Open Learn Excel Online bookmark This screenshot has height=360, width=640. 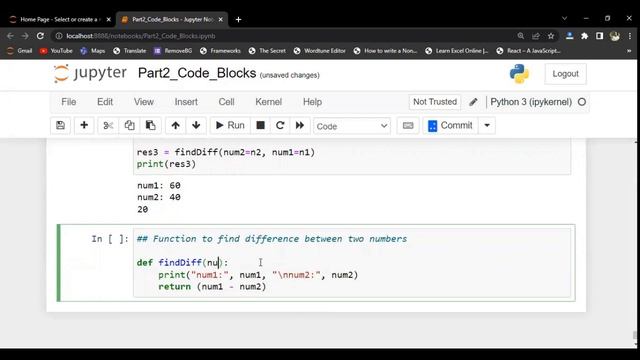pyautogui.click(x=456, y=51)
